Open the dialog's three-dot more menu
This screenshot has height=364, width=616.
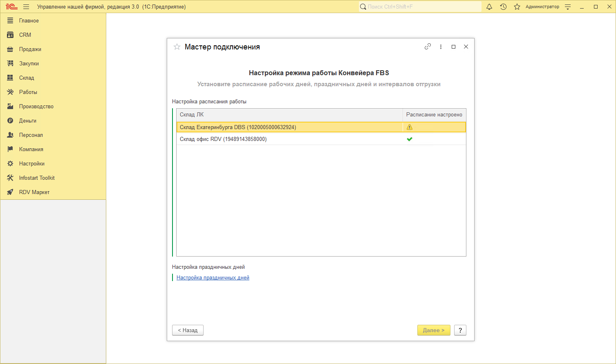click(441, 47)
